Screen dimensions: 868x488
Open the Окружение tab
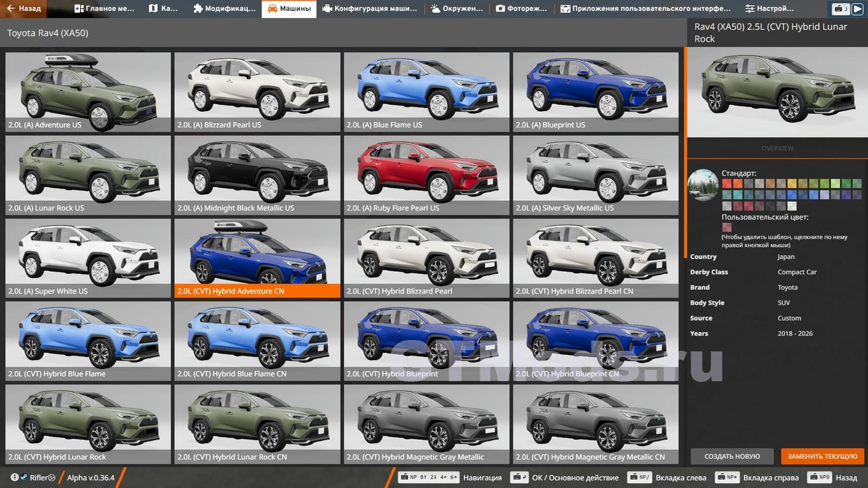(x=458, y=9)
